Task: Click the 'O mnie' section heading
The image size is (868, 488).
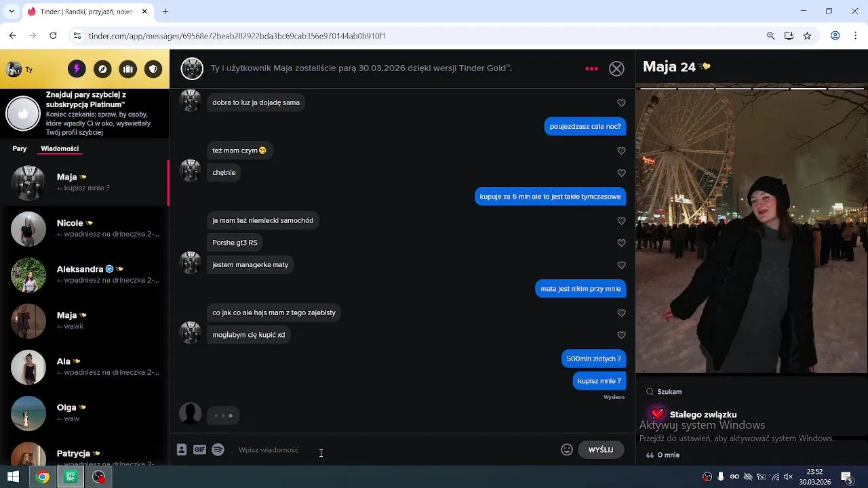Action: coord(669,455)
